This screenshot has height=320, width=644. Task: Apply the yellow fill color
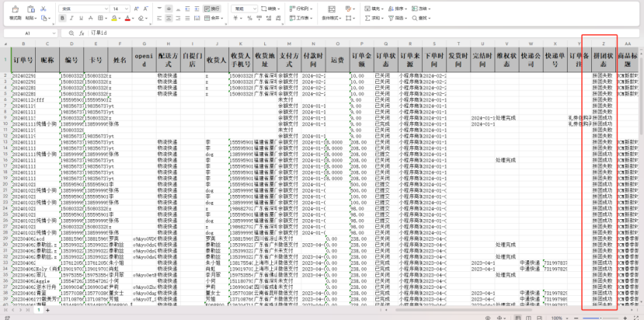point(113,18)
